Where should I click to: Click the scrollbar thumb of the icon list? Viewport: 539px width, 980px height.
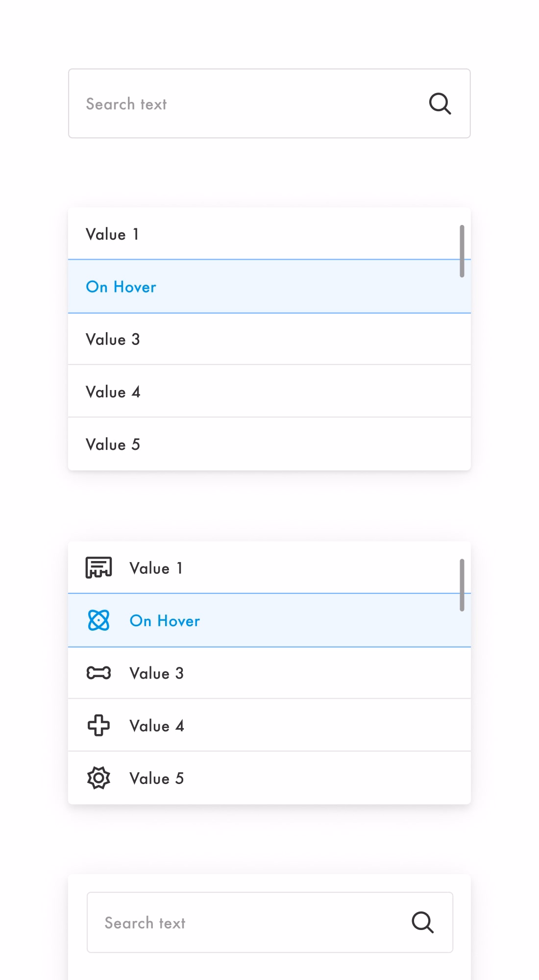(x=462, y=585)
